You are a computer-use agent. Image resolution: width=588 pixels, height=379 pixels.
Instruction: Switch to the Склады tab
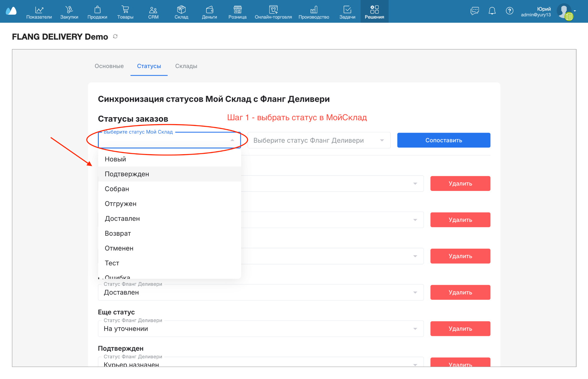[186, 66]
